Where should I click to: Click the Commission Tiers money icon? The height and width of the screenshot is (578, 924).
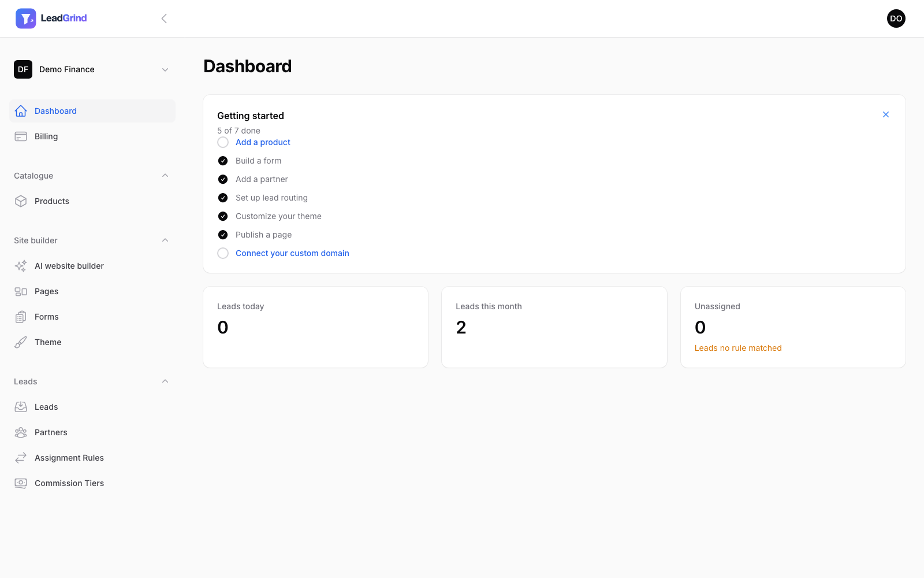(21, 483)
